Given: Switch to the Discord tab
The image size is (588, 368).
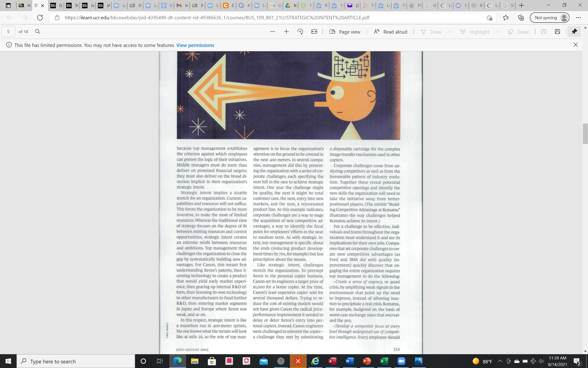Looking at the screenshot, I should pyautogui.click(x=461, y=5).
